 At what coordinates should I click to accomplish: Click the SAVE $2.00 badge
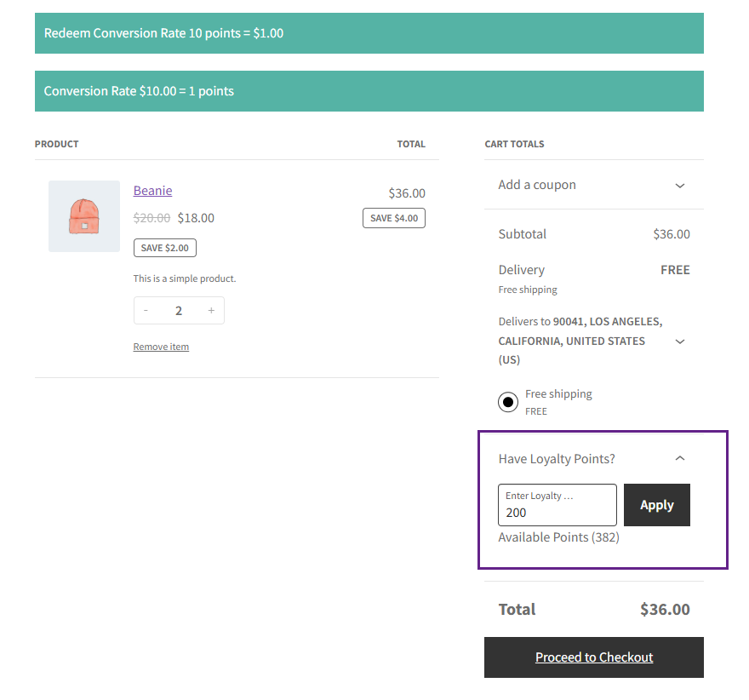(165, 248)
